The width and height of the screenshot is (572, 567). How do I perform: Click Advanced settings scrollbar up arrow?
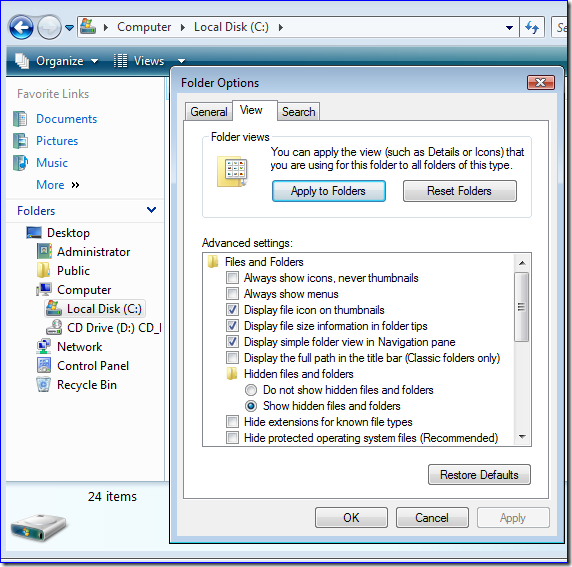pyautogui.click(x=522, y=263)
